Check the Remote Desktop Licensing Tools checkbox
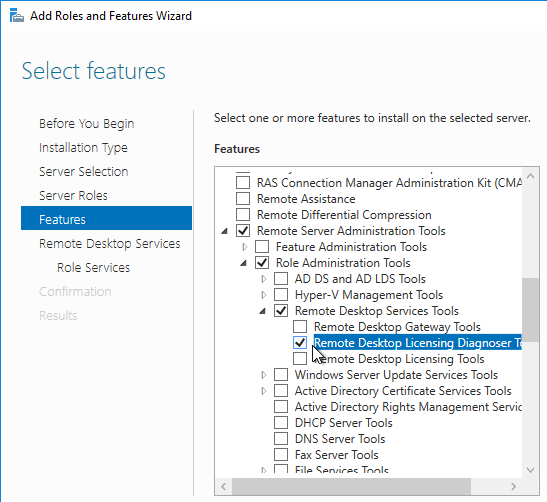Viewport: 547px width, 502px height. click(x=300, y=359)
